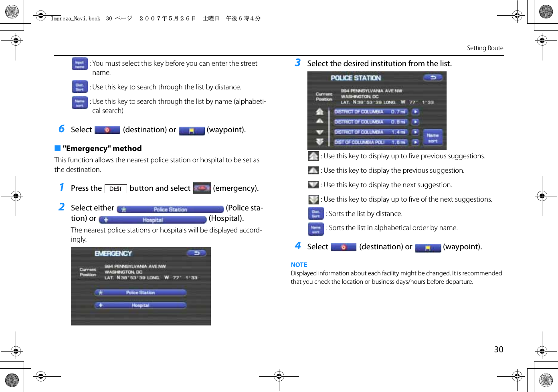Click the emergency icon in step 1
The image size is (558, 392).
tap(202, 188)
